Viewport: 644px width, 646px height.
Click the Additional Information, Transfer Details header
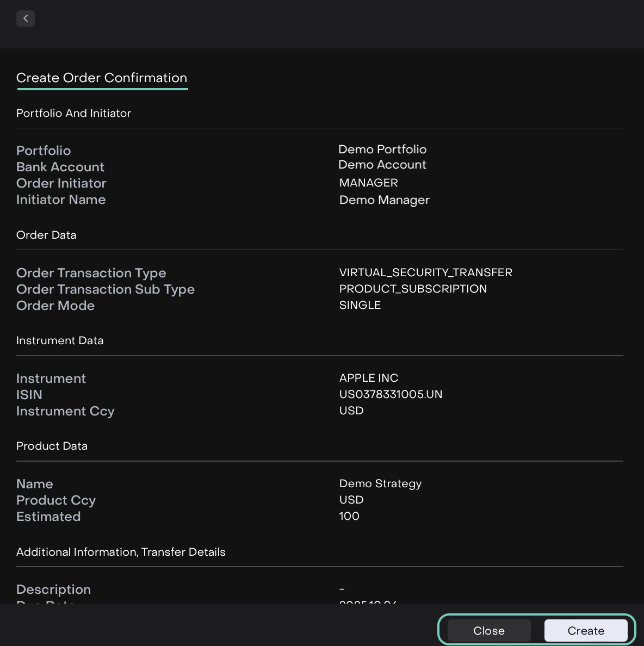(121, 552)
